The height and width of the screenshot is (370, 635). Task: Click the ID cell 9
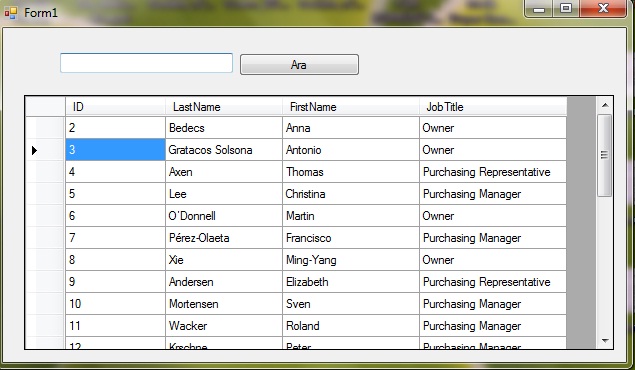tap(115, 282)
